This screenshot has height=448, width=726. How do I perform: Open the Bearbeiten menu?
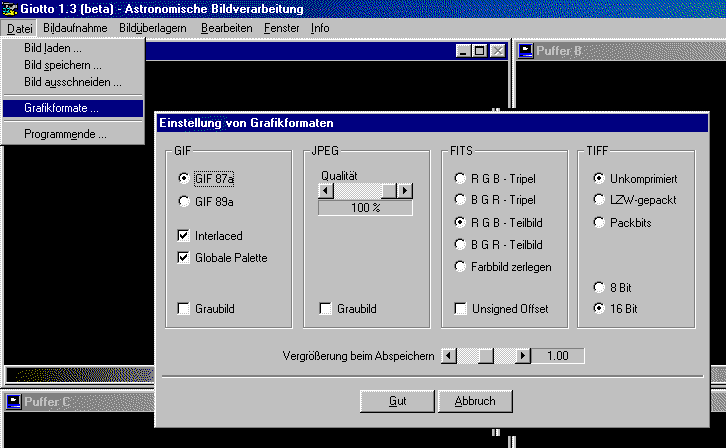point(226,28)
